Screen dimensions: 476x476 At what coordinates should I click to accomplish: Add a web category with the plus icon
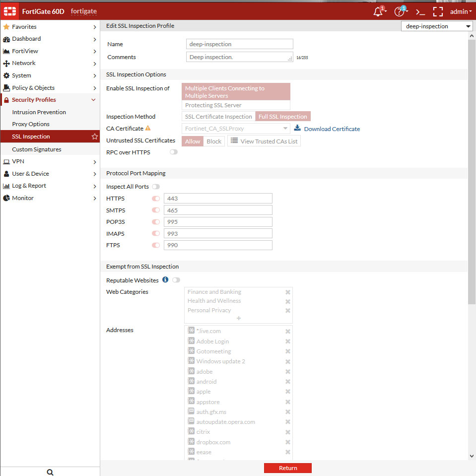(239, 318)
